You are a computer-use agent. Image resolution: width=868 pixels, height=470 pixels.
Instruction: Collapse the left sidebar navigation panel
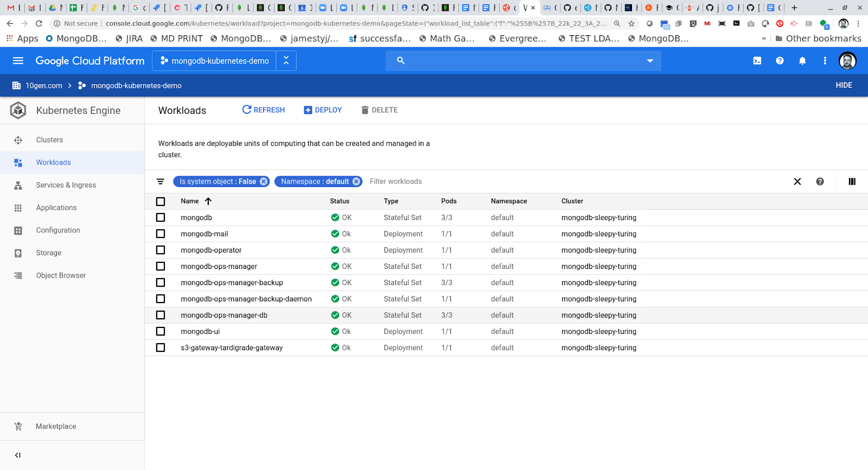[x=18, y=455]
